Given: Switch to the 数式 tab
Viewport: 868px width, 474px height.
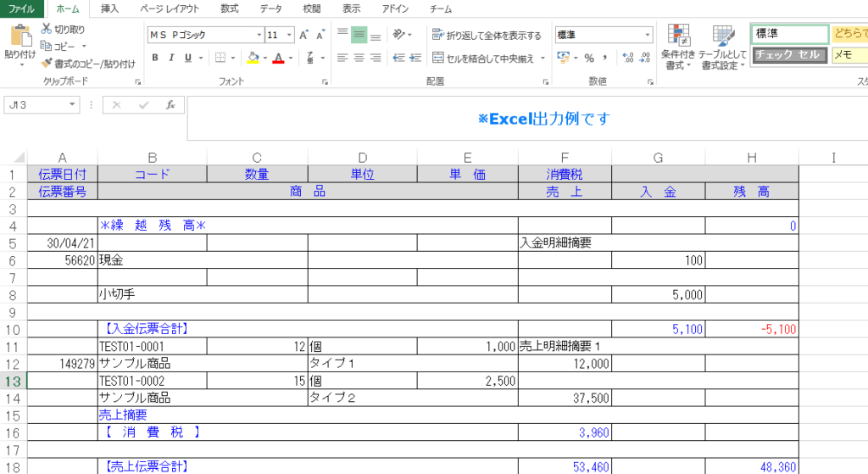Looking at the screenshot, I should tap(229, 8).
